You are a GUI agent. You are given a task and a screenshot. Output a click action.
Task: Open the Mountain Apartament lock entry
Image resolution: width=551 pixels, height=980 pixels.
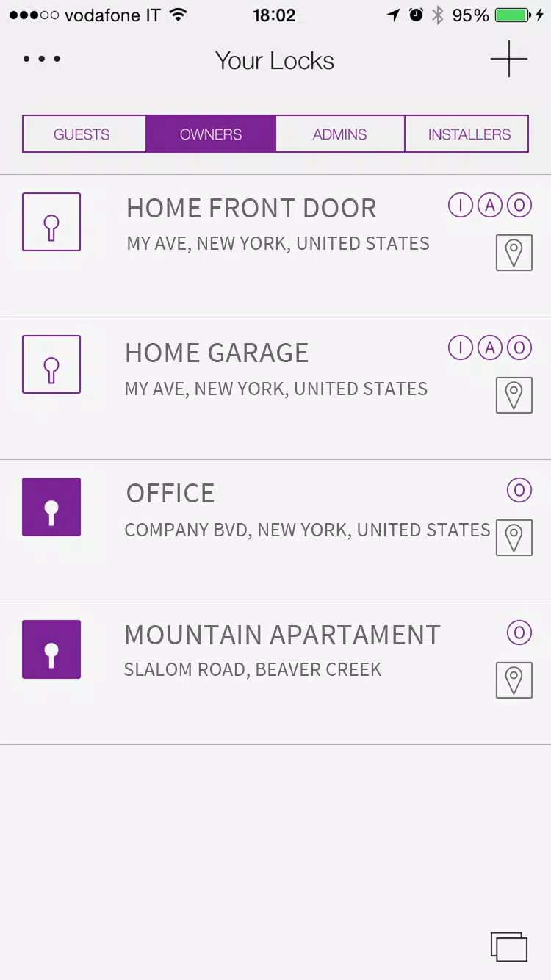275,674
